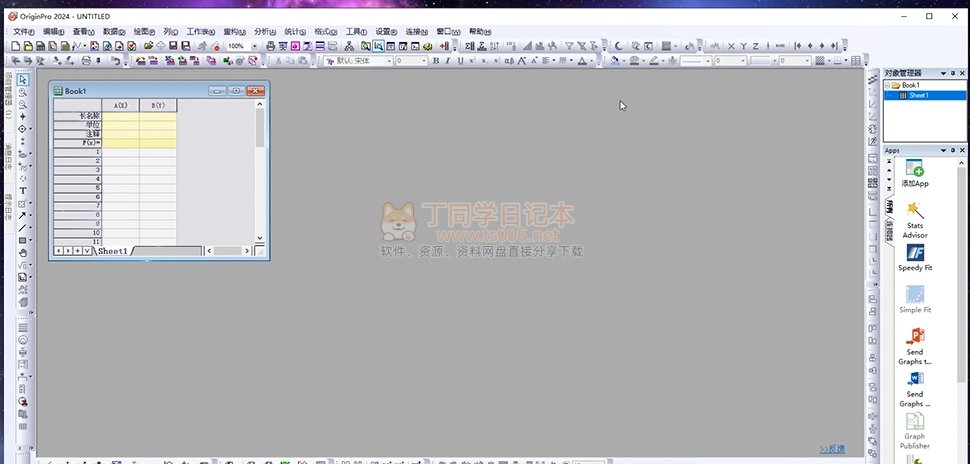Click the Print icon in toolbar
Viewport: 970px width, 464px height.
[271, 46]
